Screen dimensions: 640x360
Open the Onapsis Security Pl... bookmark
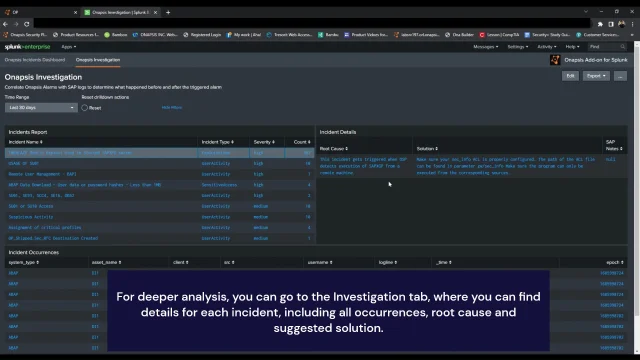pyautogui.click(x=25, y=35)
